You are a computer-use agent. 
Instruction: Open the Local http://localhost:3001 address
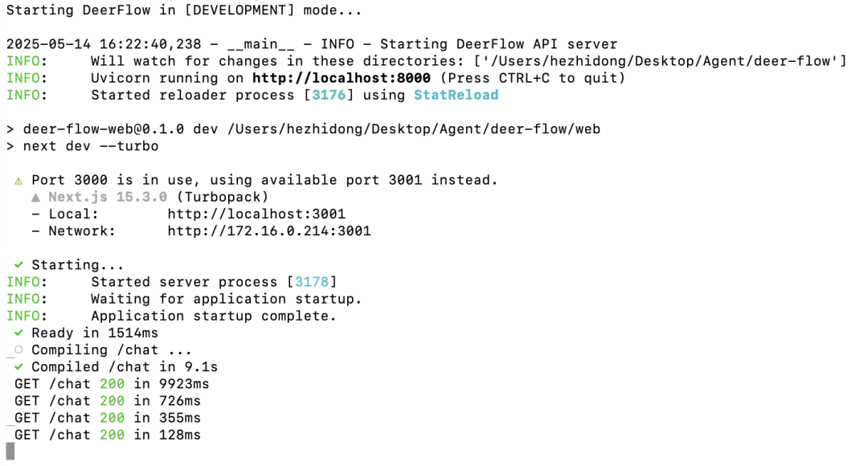tap(256, 215)
